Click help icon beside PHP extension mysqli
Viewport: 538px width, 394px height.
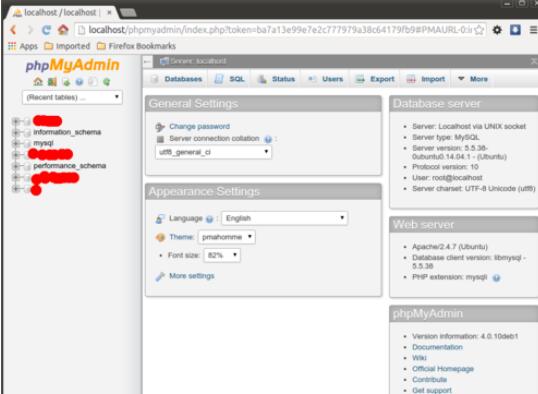(x=496, y=278)
